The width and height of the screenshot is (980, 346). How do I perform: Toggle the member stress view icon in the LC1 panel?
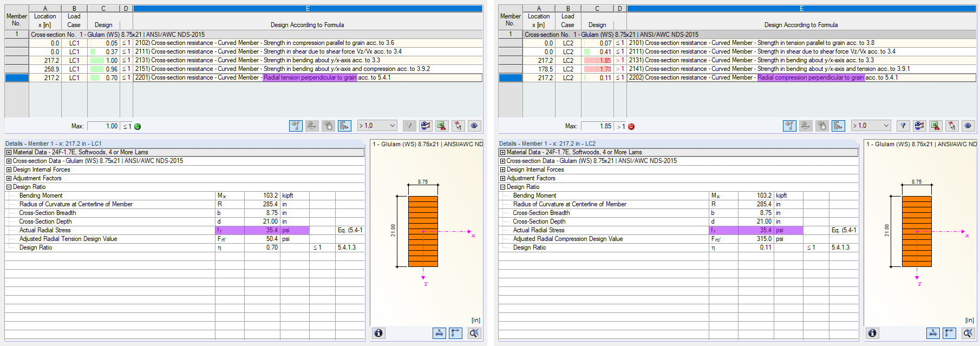(x=296, y=126)
